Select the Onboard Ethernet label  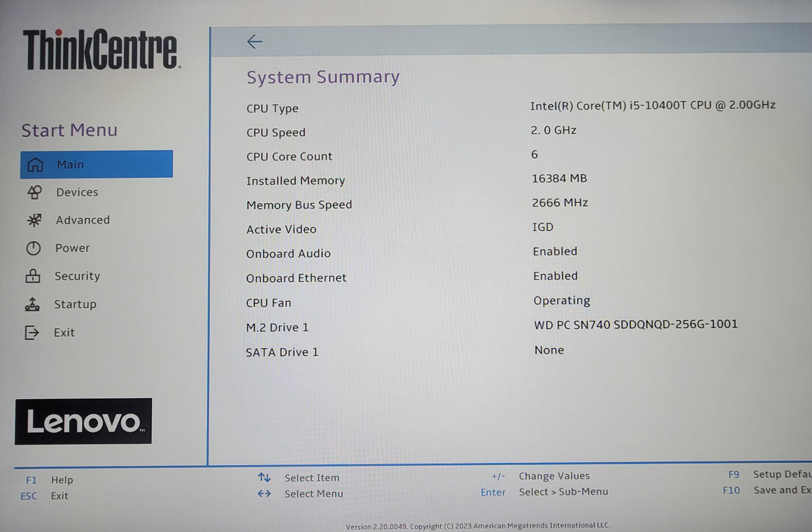pyautogui.click(x=297, y=278)
